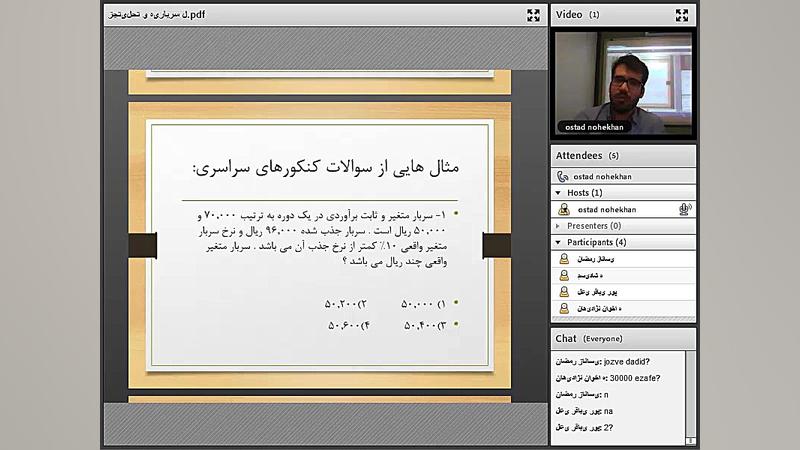Select the fourth participant row in list
Image resolution: width=800 pixels, height=450 pixels.
click(x=623, y=308)
